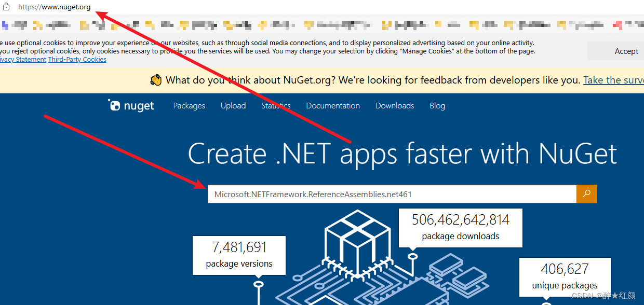Viewport: 644px width, 305px height.
Task: Click the Accept button for cookies
Action: [626, 51]
